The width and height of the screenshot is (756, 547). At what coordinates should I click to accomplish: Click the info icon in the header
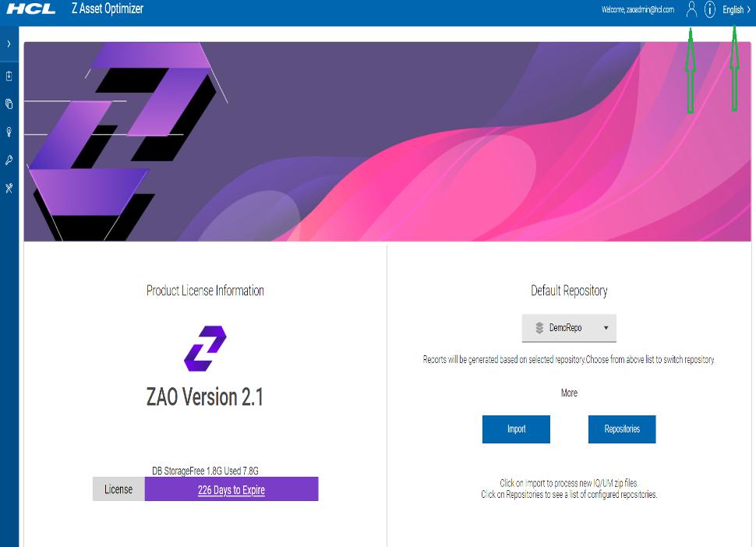(710, 9)
